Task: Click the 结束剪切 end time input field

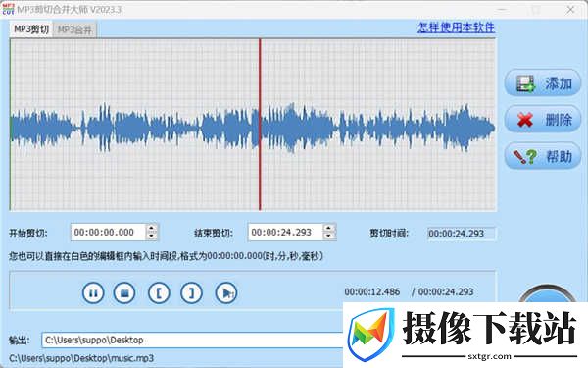Action: pyautogui.click(x=285, y=232)
